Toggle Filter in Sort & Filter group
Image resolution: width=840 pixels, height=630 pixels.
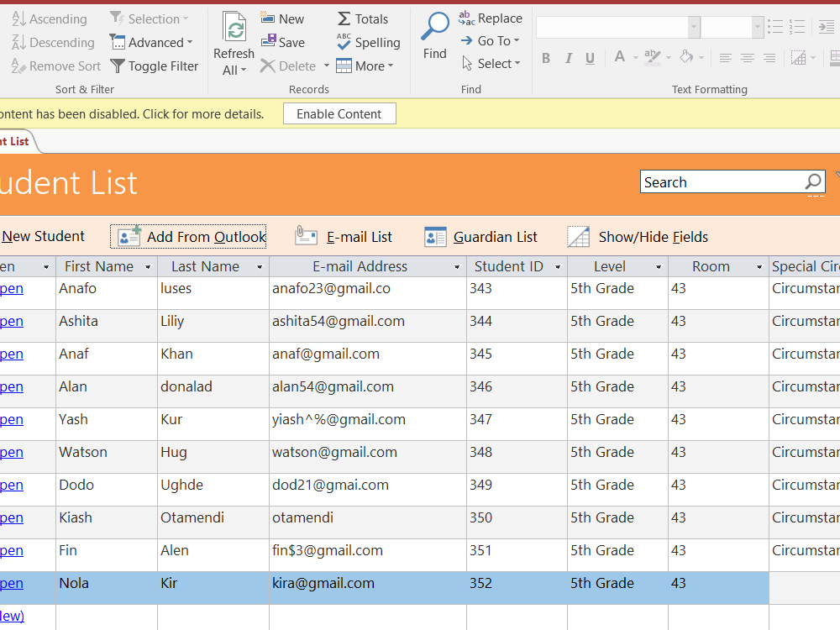point(155,66)
